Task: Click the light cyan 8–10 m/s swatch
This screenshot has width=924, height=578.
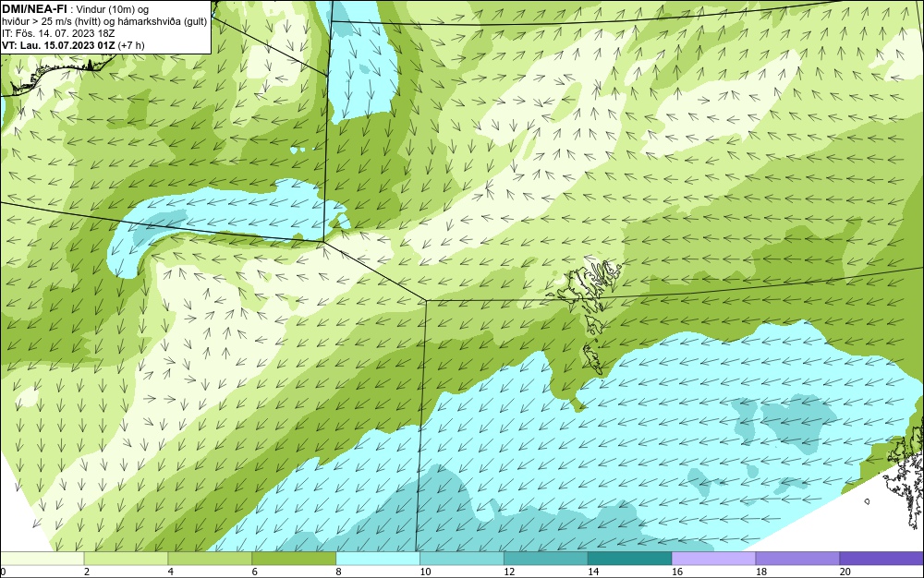Action: pyautogui.click(x=378, y=559)
